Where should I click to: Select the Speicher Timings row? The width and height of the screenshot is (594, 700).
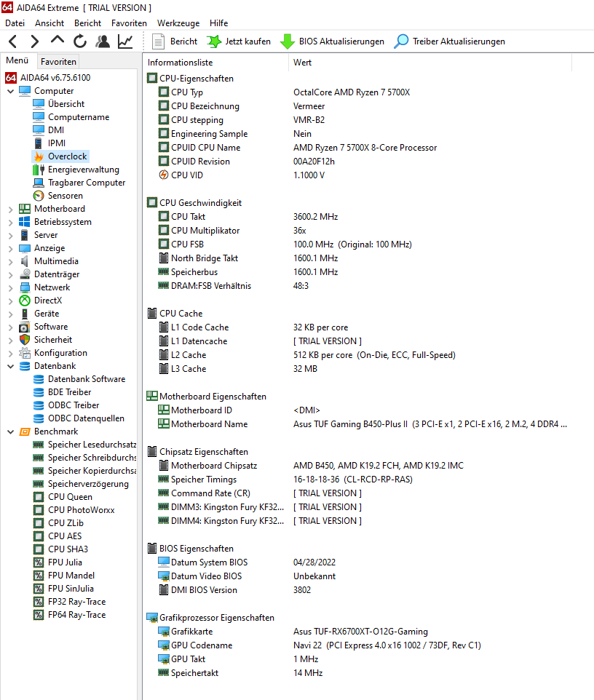tap(357, 480)
